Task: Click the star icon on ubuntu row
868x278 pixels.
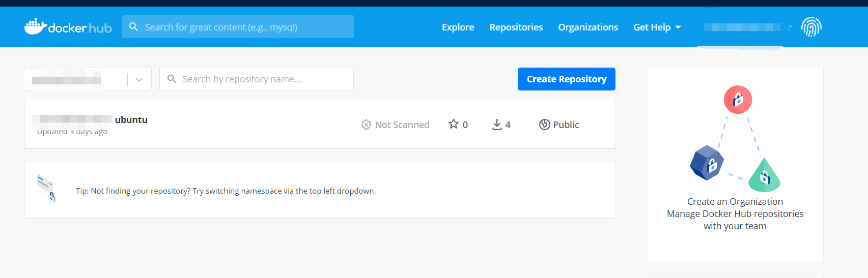Action: 453,124
